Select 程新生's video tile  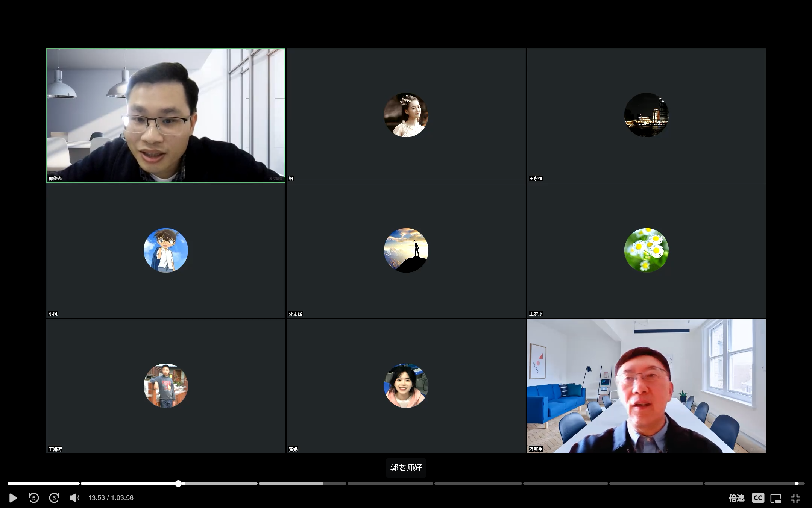click(x=646, y=386)
